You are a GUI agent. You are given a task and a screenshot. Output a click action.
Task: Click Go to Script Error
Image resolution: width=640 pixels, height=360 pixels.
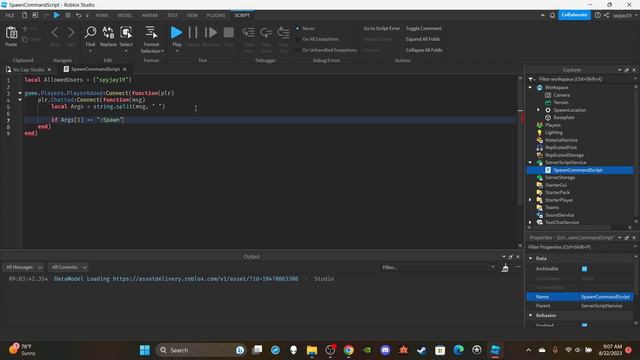[x=382, y=29]
